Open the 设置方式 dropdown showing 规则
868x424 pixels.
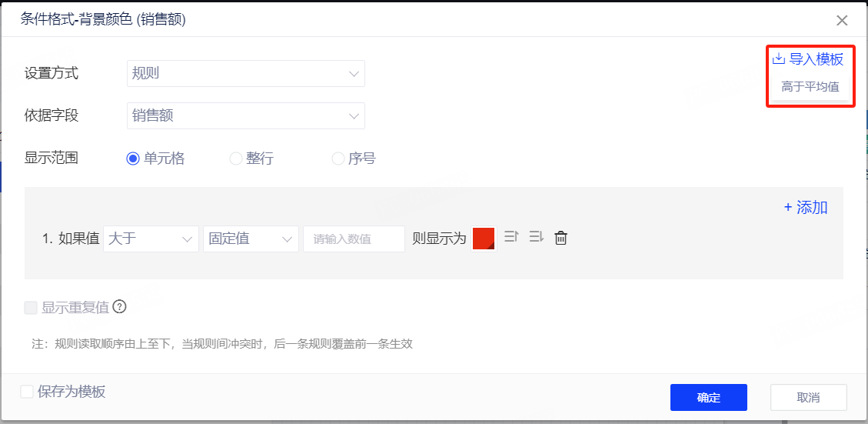coord(245,74)
